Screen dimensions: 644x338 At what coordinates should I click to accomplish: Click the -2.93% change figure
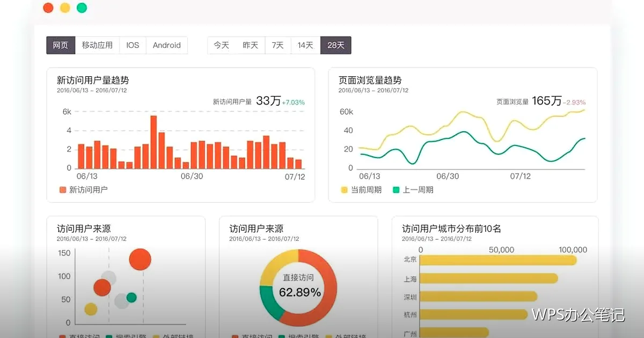[x=574, y=102]
